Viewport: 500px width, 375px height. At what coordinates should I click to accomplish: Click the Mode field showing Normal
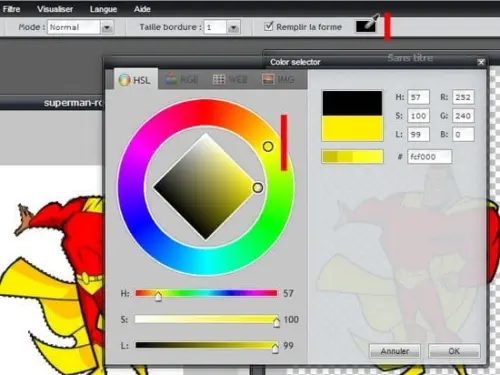coord(74,27)
